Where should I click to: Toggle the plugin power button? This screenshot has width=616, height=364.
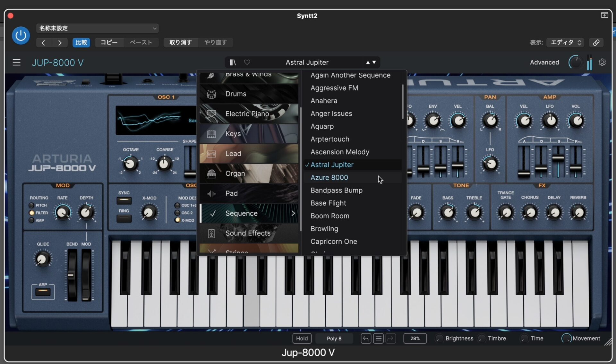(21, 35)
